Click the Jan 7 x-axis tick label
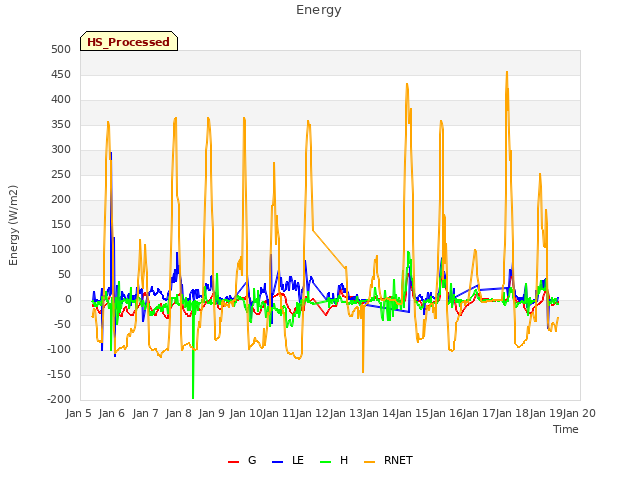 click(145, 413)
